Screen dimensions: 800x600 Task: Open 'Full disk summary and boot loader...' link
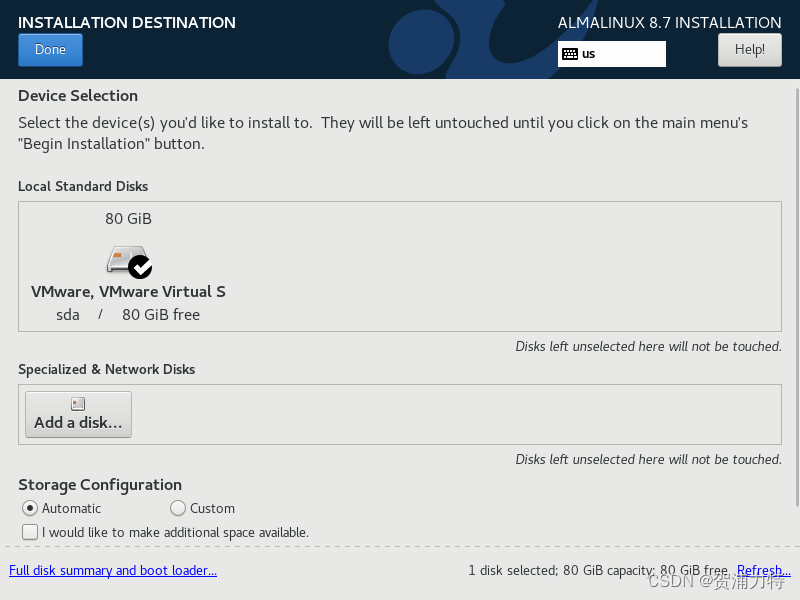click(113, 570)
